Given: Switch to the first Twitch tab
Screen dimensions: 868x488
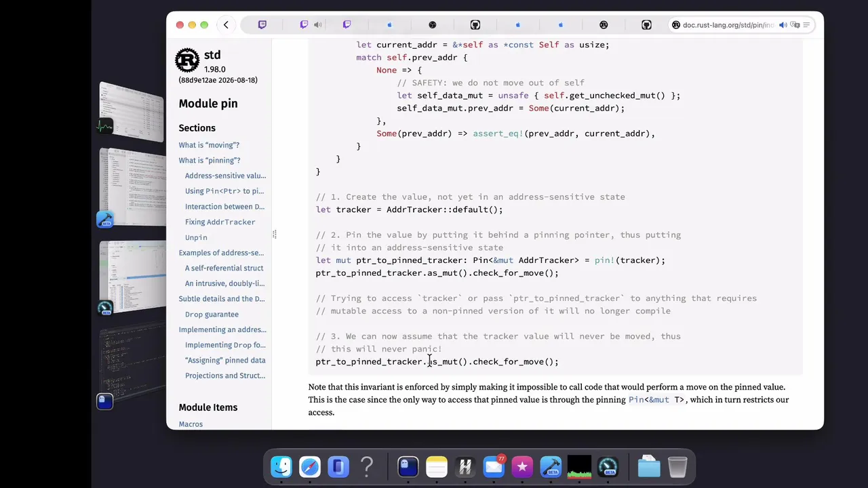Looking at the screenshot, I should click(262, 25).
